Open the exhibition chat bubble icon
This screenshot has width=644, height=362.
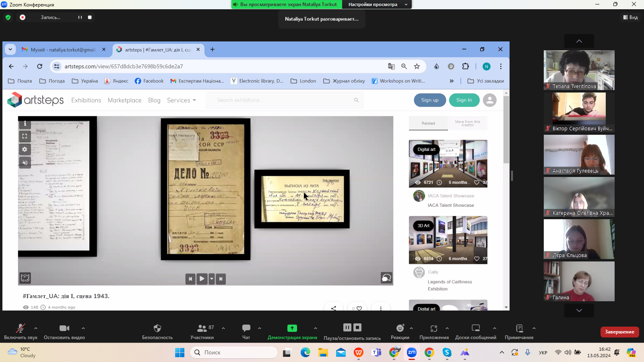pyautogui.click(x=386, y=278)
